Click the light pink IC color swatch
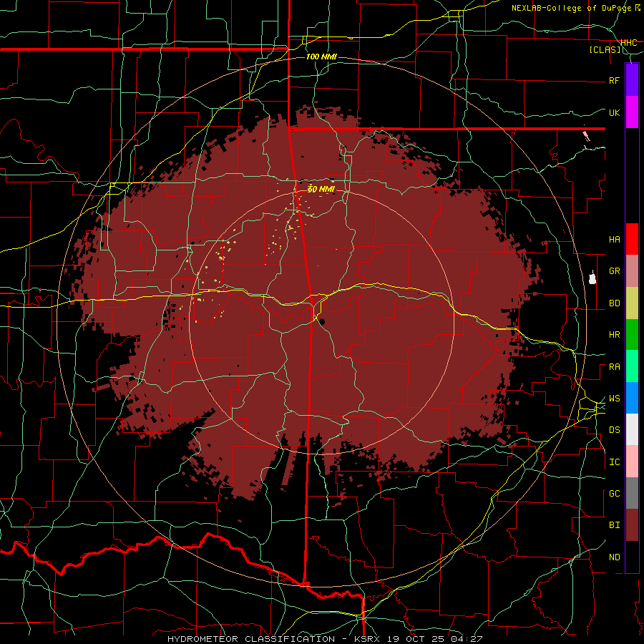 pyautogui.click(x=632, y=462)
